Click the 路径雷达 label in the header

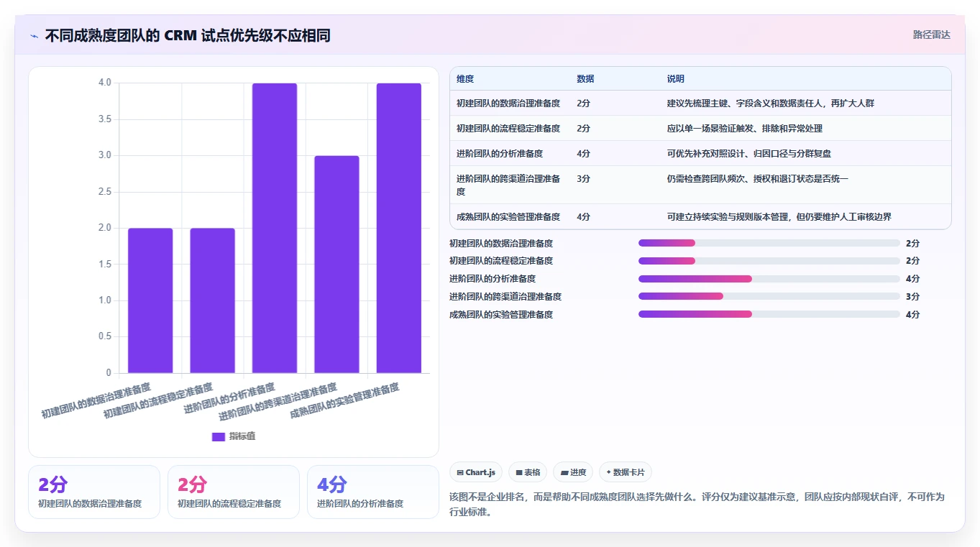932,35
